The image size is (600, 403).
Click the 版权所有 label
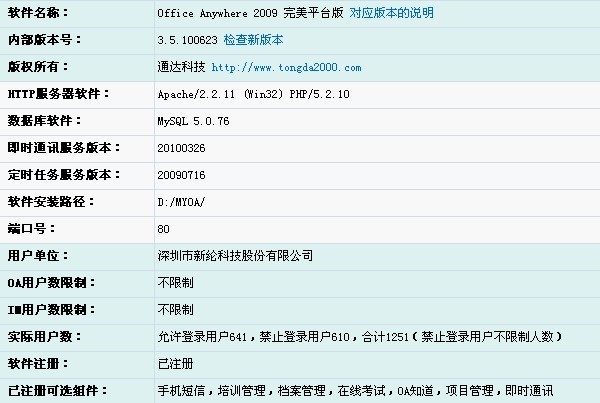coord(38,67)
